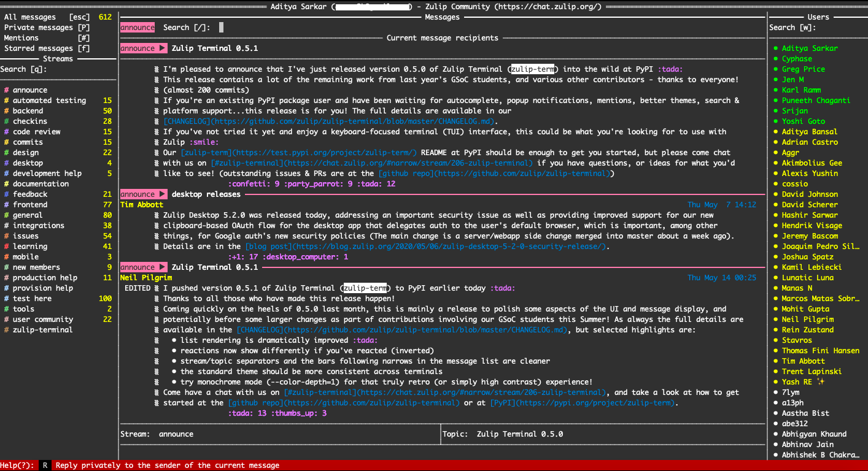The width and height of the screenshot is (868, 471).
Task: Select Puneeth Chaganti in the Users list
Action: pyautogui.click(x=816, y=101)
